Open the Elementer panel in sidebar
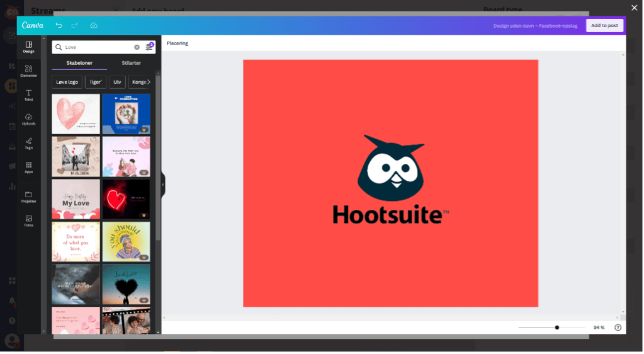The image size is (644, 354). tap(28, 71)
